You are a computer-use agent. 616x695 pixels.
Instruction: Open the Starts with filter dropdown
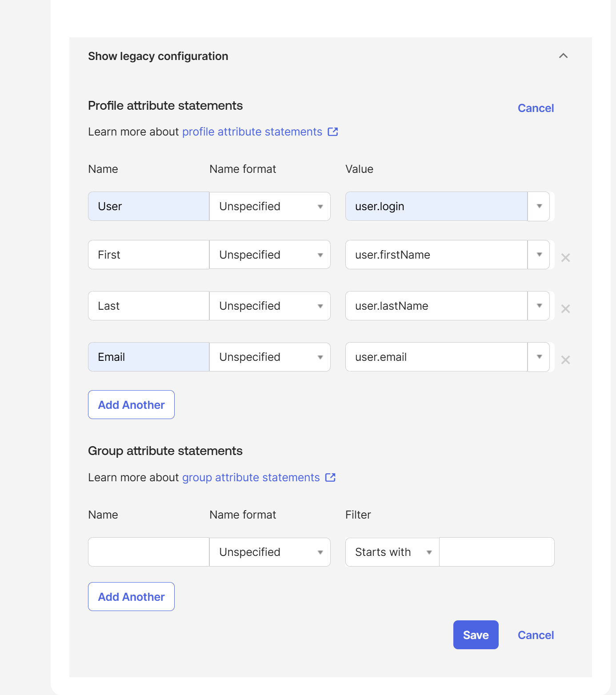pyautogui.click(x=392, y=552)
